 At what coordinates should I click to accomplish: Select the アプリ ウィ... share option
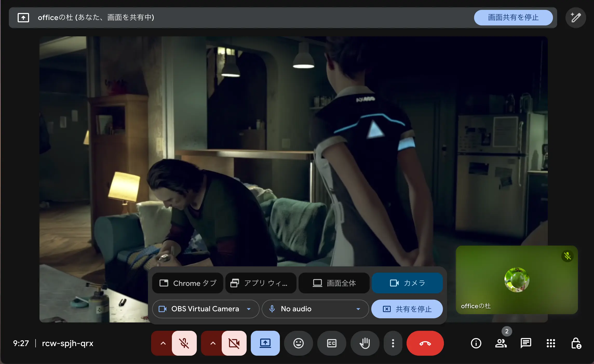tap(261, 283)
